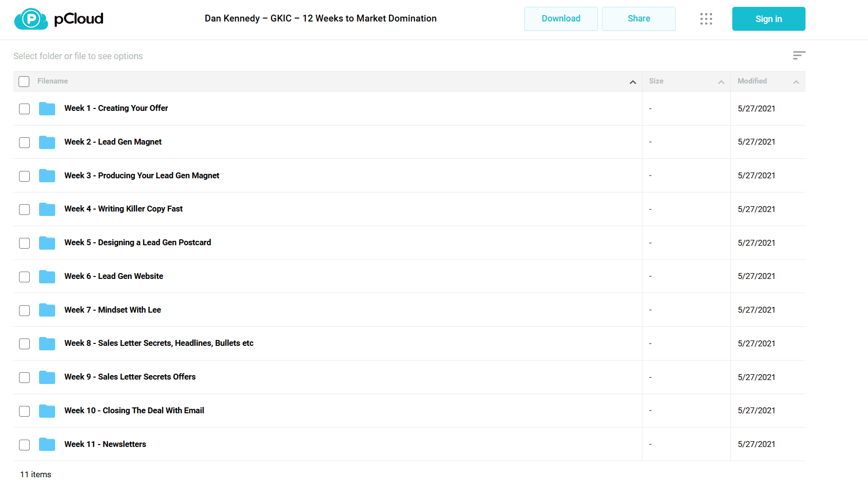This screenshot has width=868, height=488.
Task: Click the Sign in button
Action: coord(769,19)
